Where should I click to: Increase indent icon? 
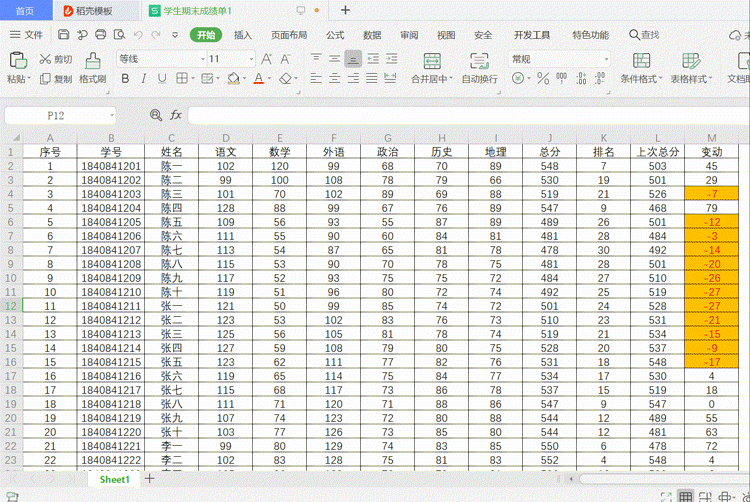click(392, 58)
